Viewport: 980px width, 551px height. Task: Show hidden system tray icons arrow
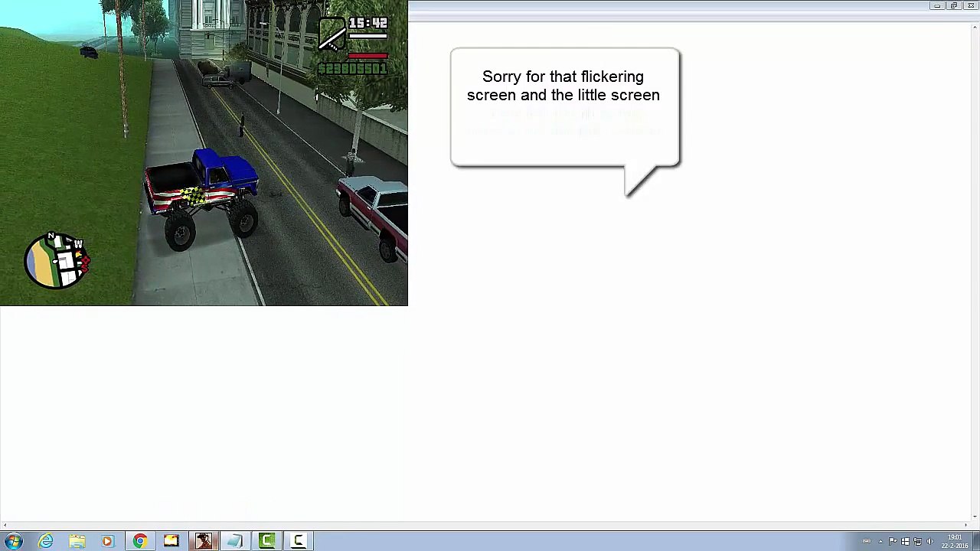pyautogui.click(x=880, y=541)
